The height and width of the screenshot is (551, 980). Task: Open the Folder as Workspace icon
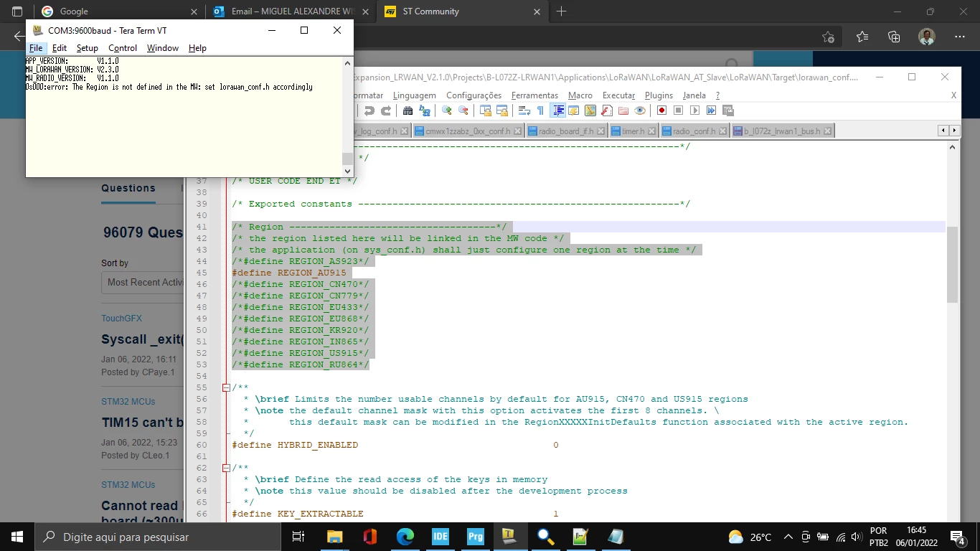(623, 110)
